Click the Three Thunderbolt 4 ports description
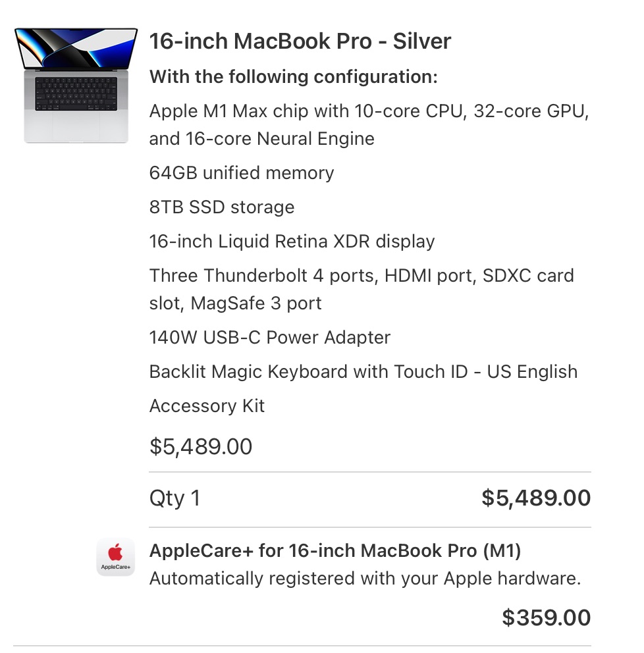This screenshot has width=644, height=653. point(362,289)
